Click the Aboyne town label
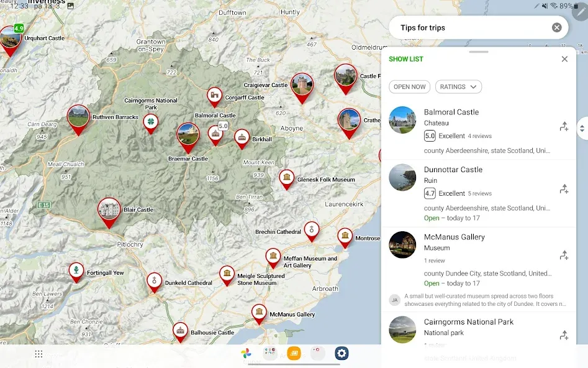 (291, 128)
